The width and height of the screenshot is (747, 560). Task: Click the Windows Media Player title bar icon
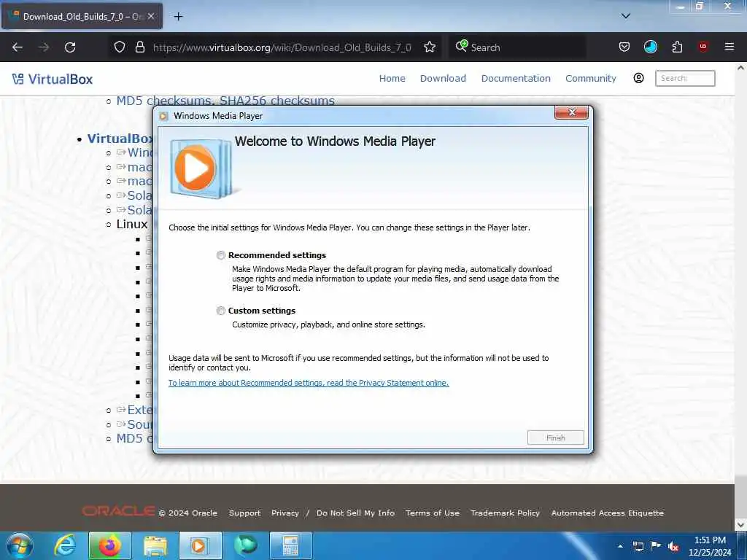[x=164, y=116]
